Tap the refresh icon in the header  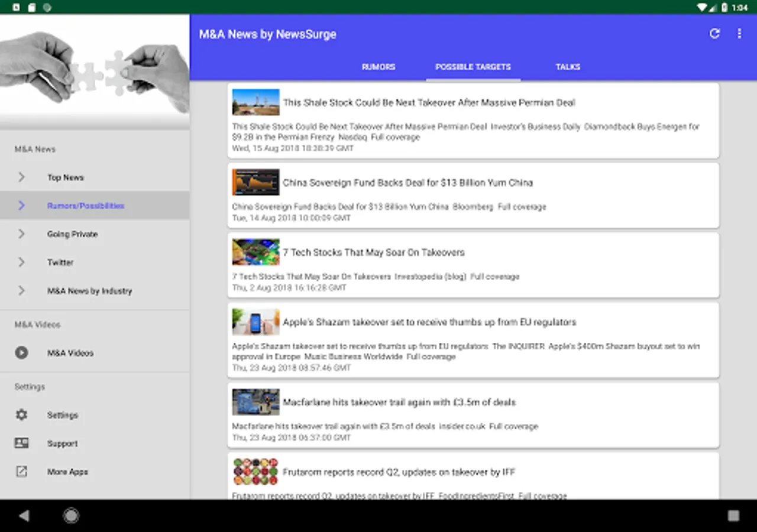714,34
